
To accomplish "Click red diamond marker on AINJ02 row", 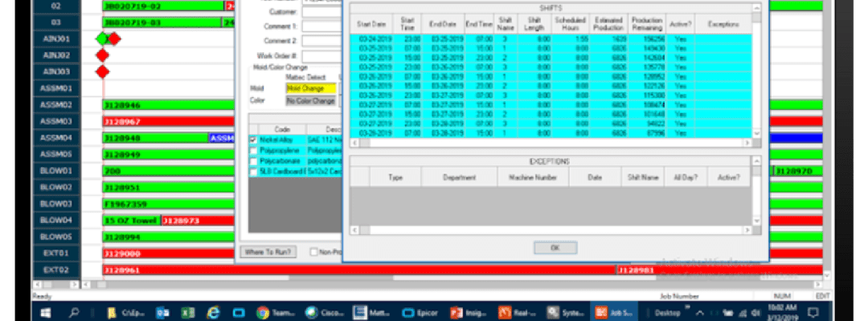I will 102,55.
